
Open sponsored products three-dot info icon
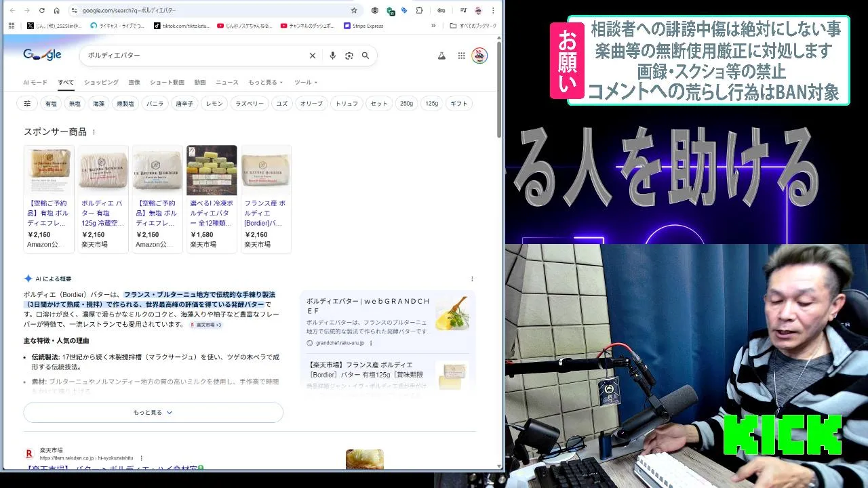[x=94, y=132]
